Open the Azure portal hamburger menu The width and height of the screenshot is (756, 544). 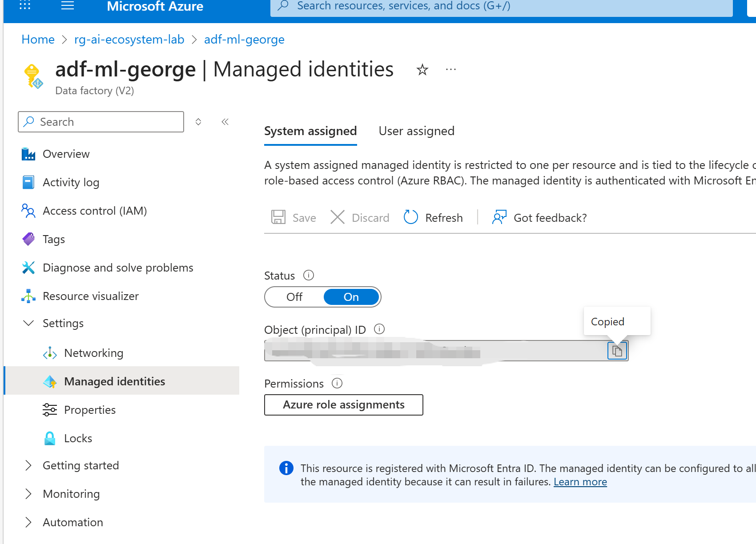67,6
